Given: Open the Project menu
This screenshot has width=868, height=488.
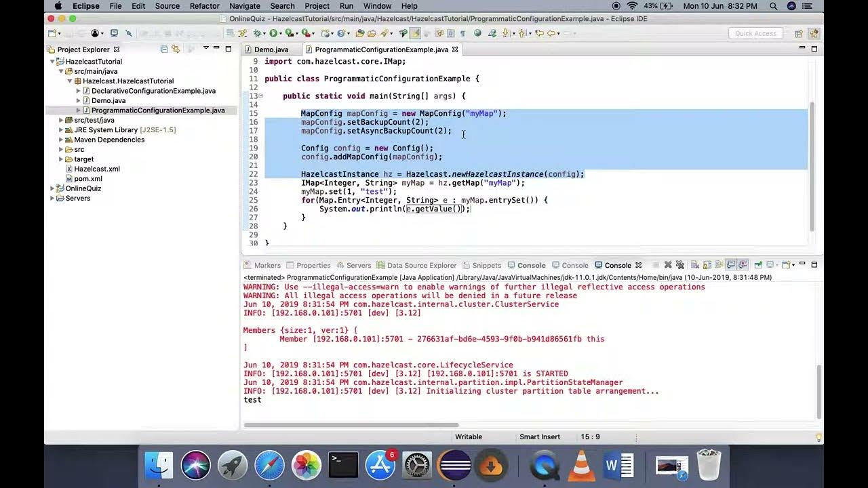Looking at the screenshot, I should click(317, 6).
